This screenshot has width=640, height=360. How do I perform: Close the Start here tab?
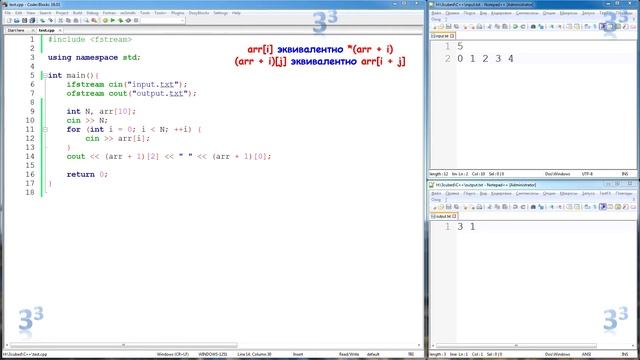coord(33,30)
